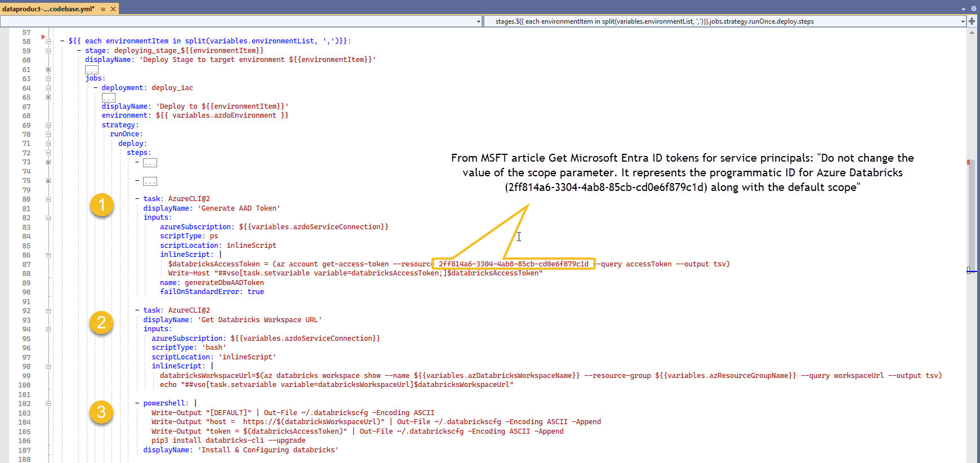Collapse the powershell block at line 102

pyautogui.click(x=48, y=403)
